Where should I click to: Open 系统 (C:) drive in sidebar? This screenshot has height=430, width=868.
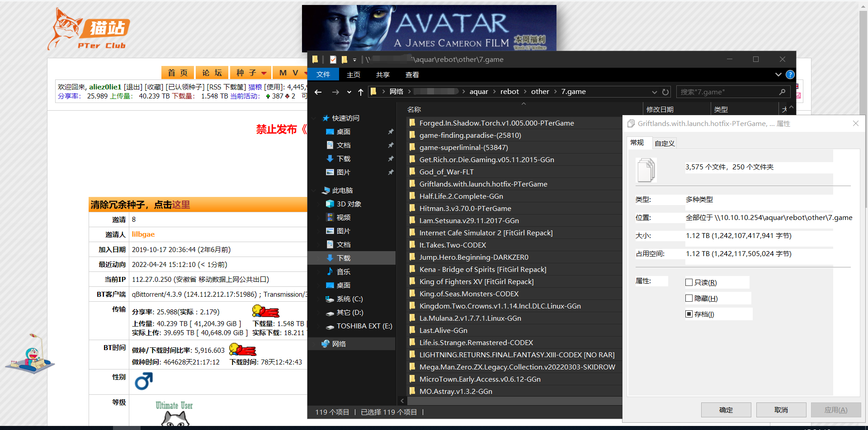[x=349, y=299]
